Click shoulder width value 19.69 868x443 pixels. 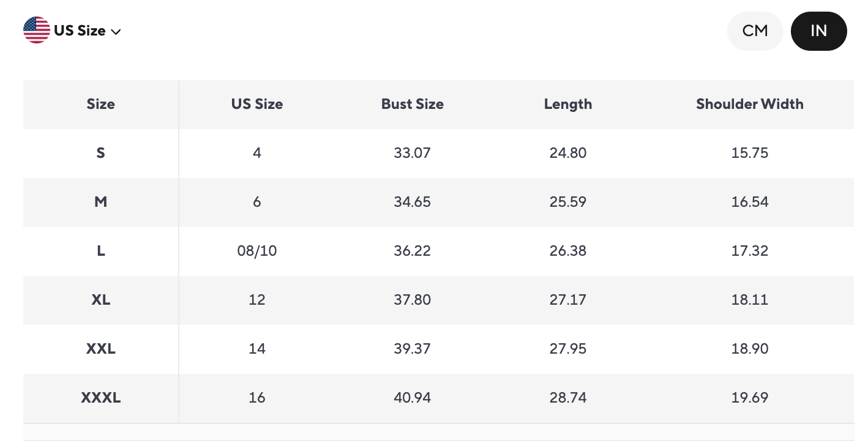(x=749, y=398)
